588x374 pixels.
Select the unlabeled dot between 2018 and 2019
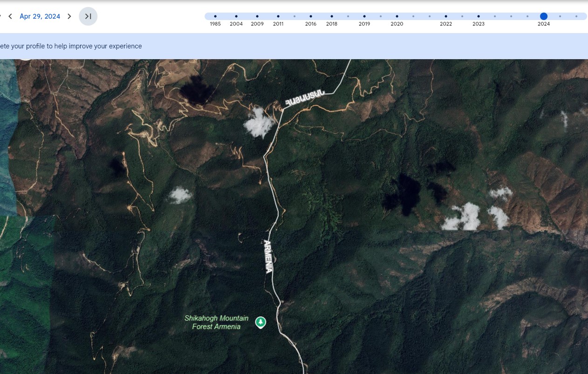[x=348, y=16]
